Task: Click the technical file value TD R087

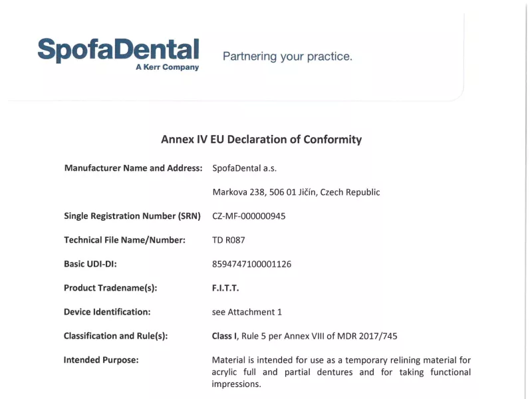Action: pyautogui.click(x=228, y=240)
